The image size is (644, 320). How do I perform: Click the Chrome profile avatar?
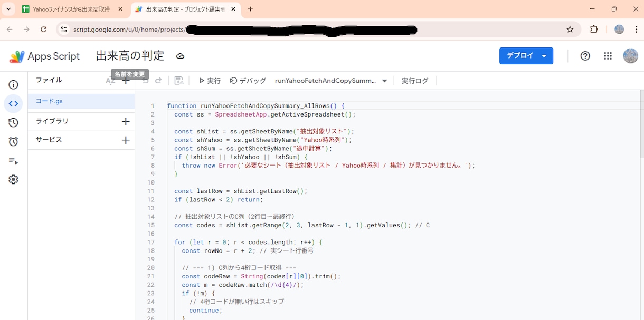(x=619, y=30)
